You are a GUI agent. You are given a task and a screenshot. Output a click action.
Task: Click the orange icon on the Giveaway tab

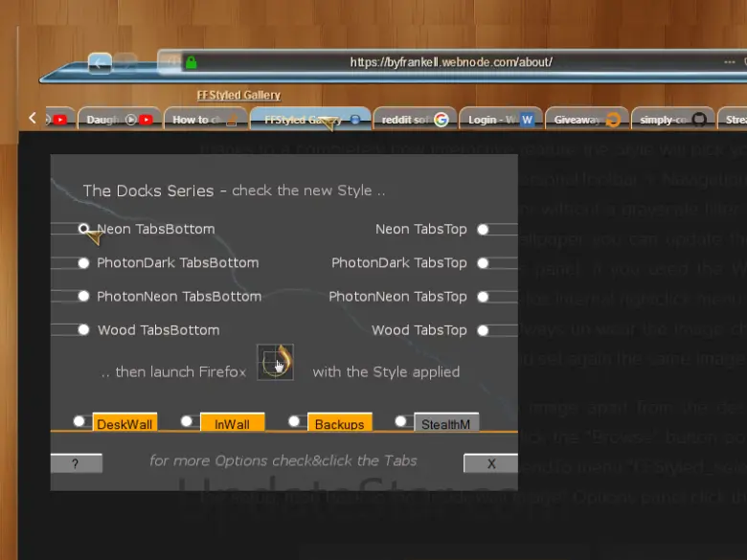[x=613, y=120]
